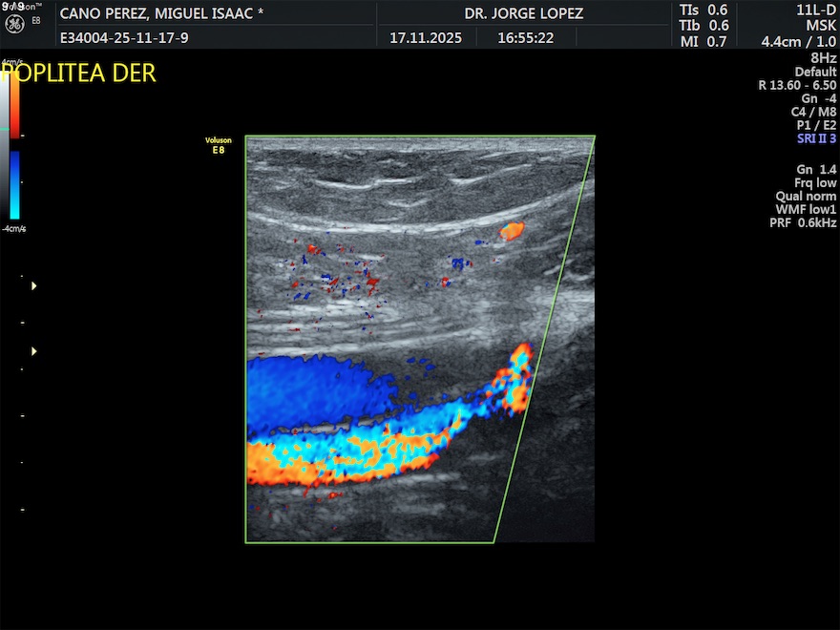840x630 pixels.
Task: Click the 11L-D probe label
Action: pos(815,10)
